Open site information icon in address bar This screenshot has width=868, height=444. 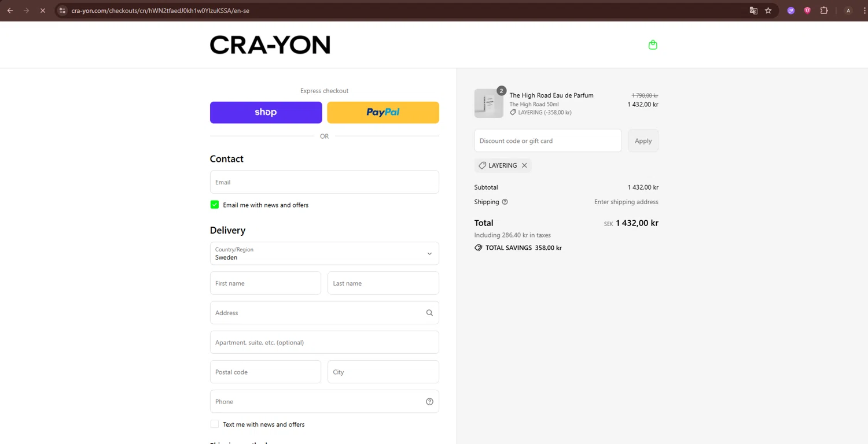62,10
